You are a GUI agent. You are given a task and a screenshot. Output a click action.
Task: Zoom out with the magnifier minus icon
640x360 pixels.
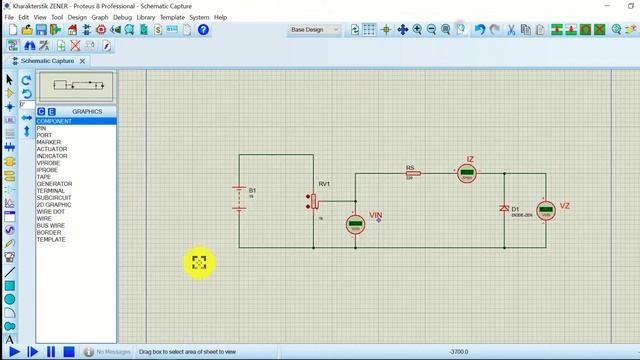[x=431, y=29]
